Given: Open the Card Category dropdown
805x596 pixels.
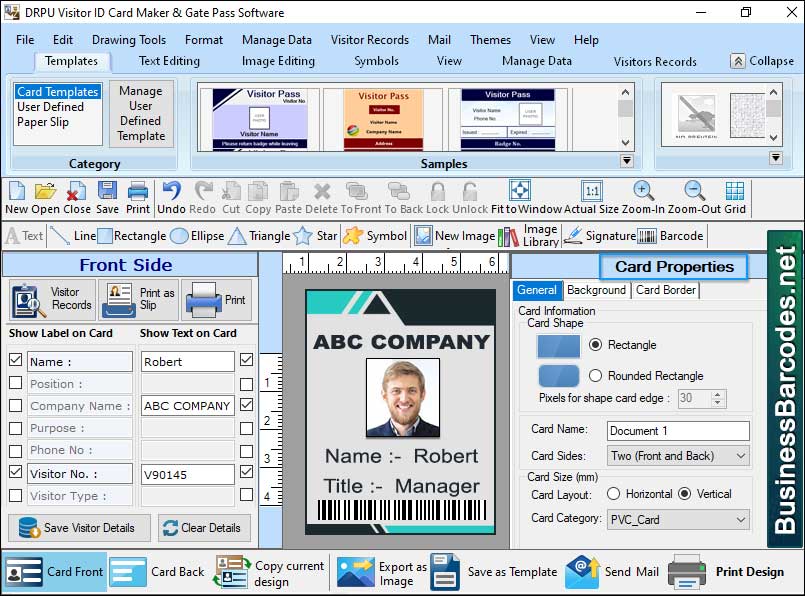Looking at the screenshot, I should 678,520.
